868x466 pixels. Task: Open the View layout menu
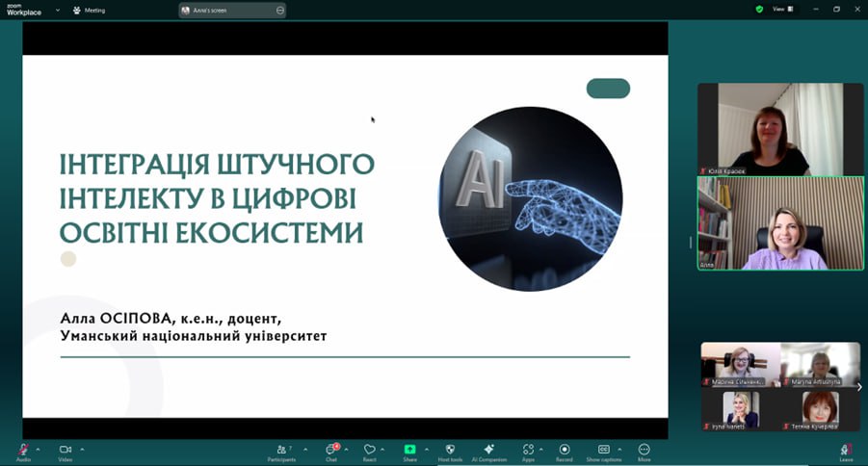pos(782,9)
